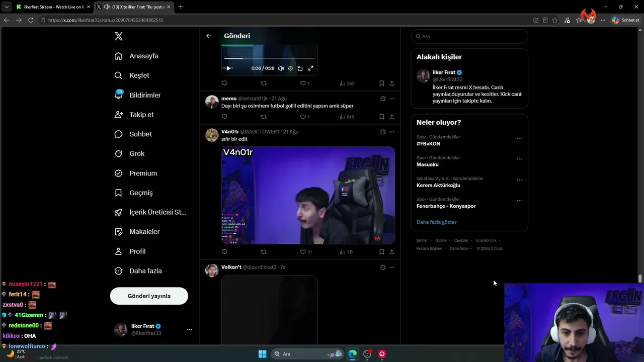Image resolution: width=644 pixels, height=362 pixels.
Task: Open V4n01r's profile avatar
Action: click(x=212, y=135)
